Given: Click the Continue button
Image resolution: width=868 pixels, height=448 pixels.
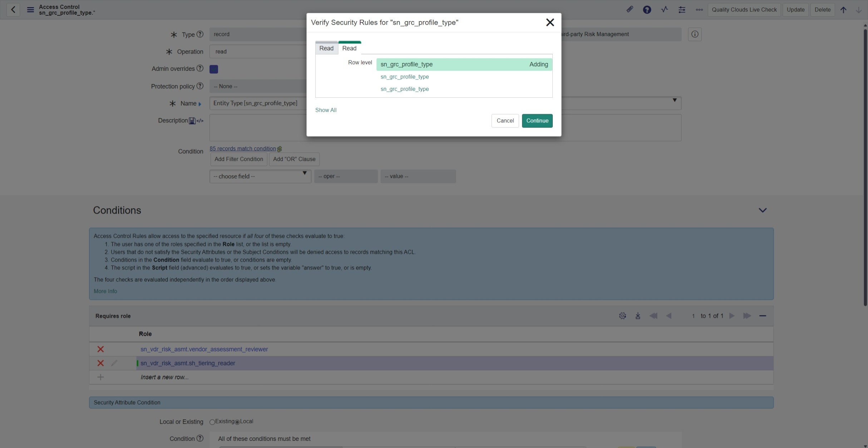Looking at the screenshot, I should pyautogui.click(x=537, y=120).
